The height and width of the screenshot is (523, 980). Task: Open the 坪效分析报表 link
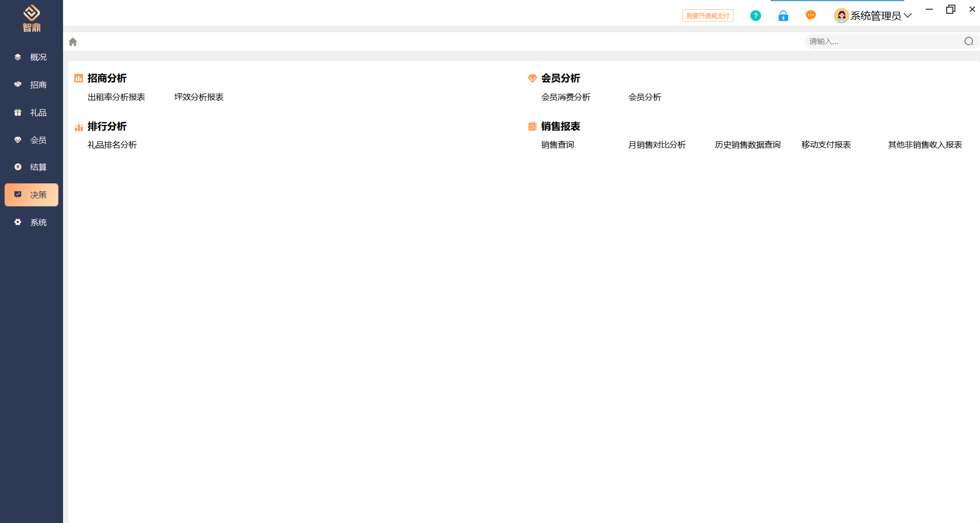[x=199, y=97]
